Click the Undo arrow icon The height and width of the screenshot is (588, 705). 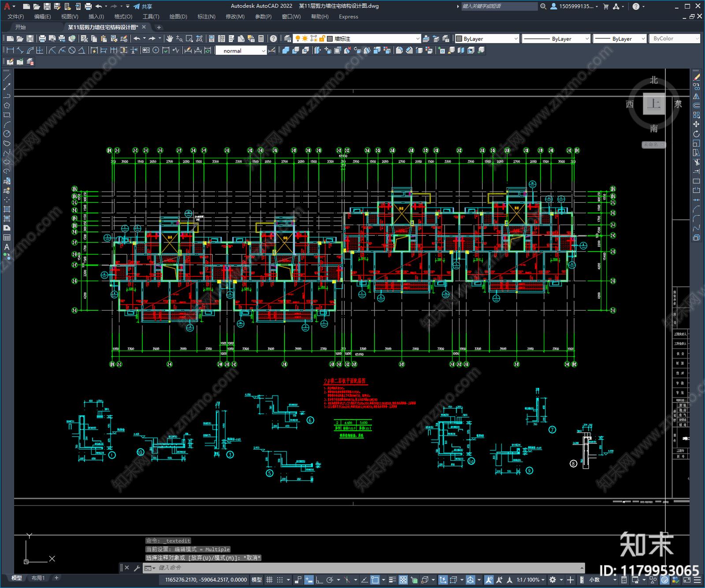137,39
